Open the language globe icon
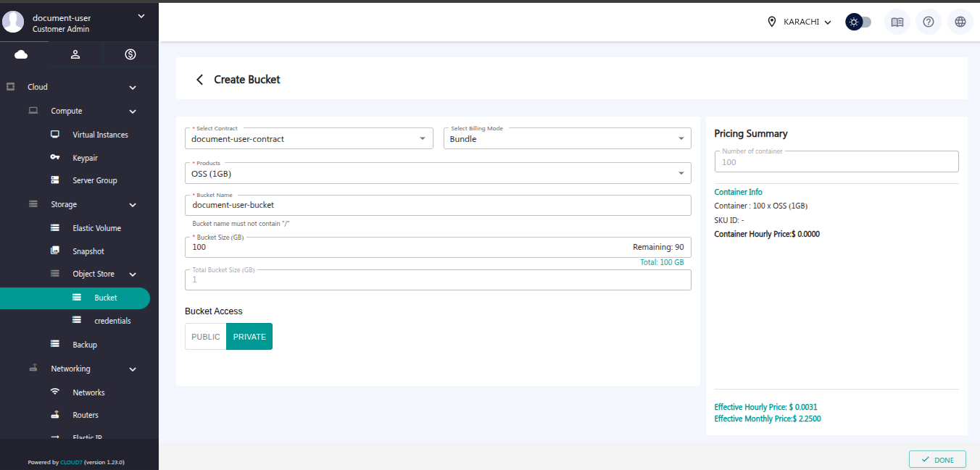The image size is (980, 470). (960, 22)
